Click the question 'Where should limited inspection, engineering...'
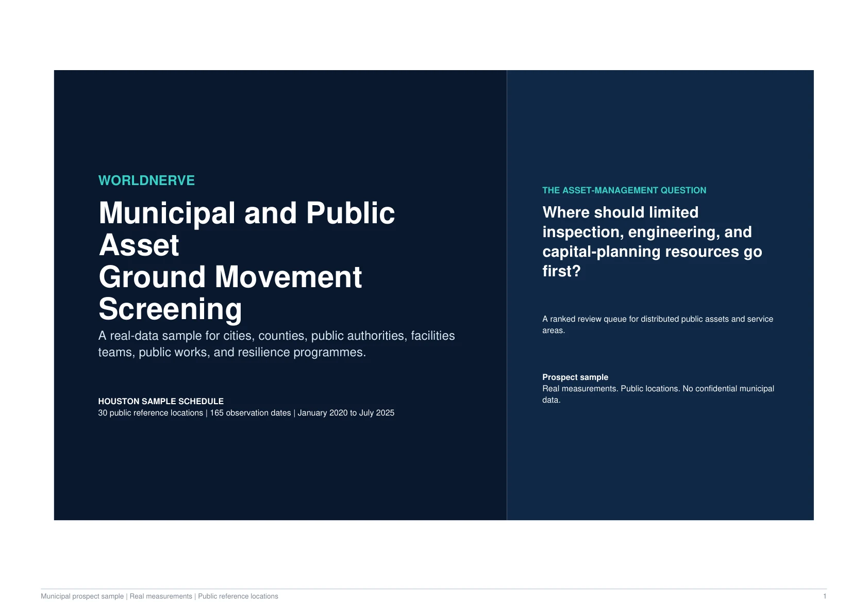This screenshot has height=614, width=868. (652, 242)
